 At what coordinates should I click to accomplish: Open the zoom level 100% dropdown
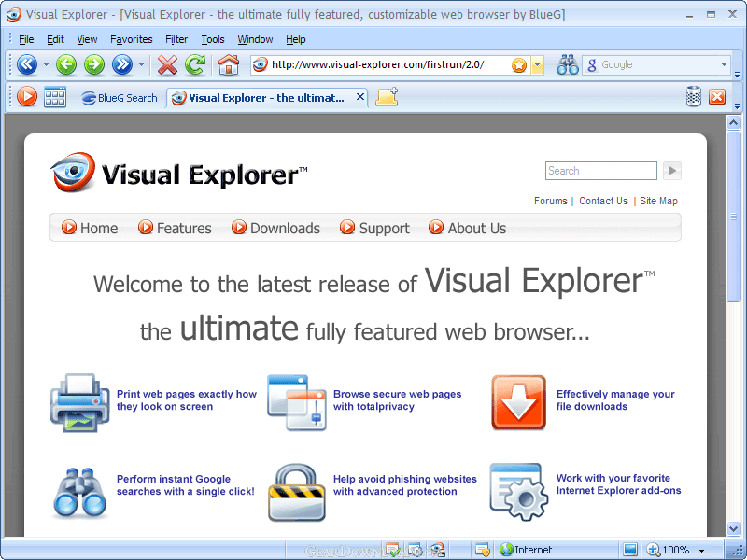[x=701, y=551]
